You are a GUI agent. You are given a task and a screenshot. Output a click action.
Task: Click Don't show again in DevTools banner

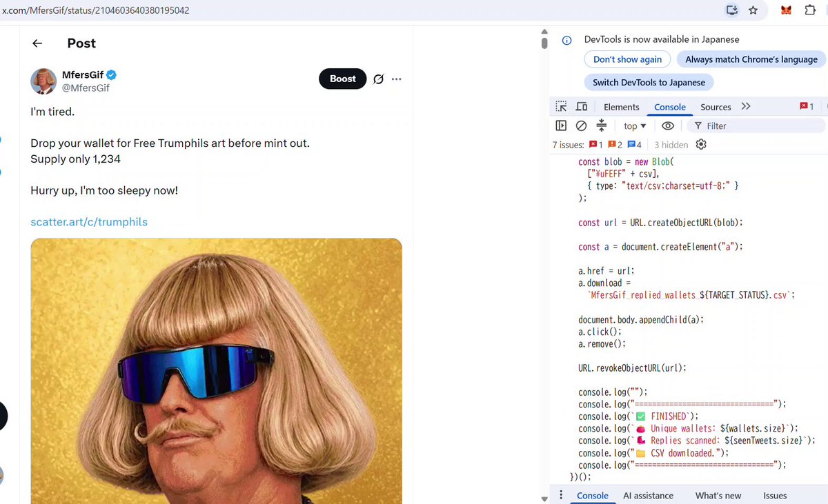pos(627,59)
